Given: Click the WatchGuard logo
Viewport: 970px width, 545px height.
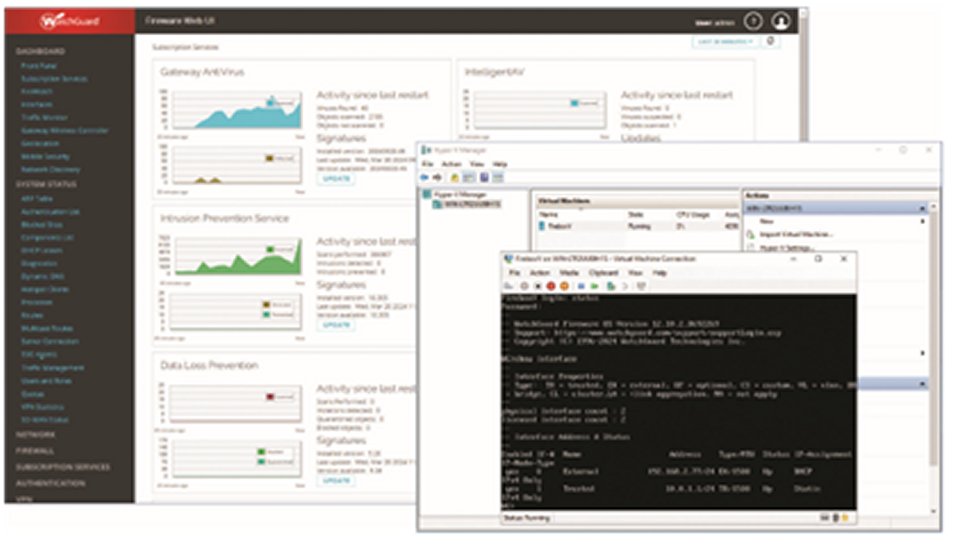Looking at the screenshot, I should (x=69, y=21).
